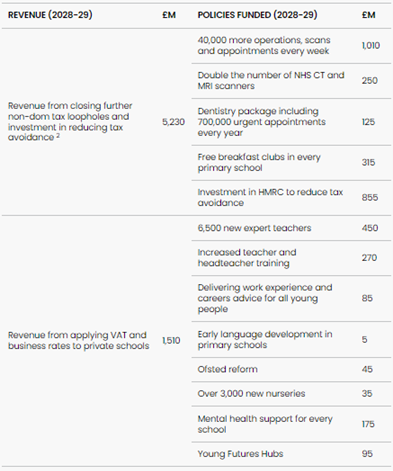
Task: Click the 855 figure for HMRC investment
Action: (x=370, y=197)
